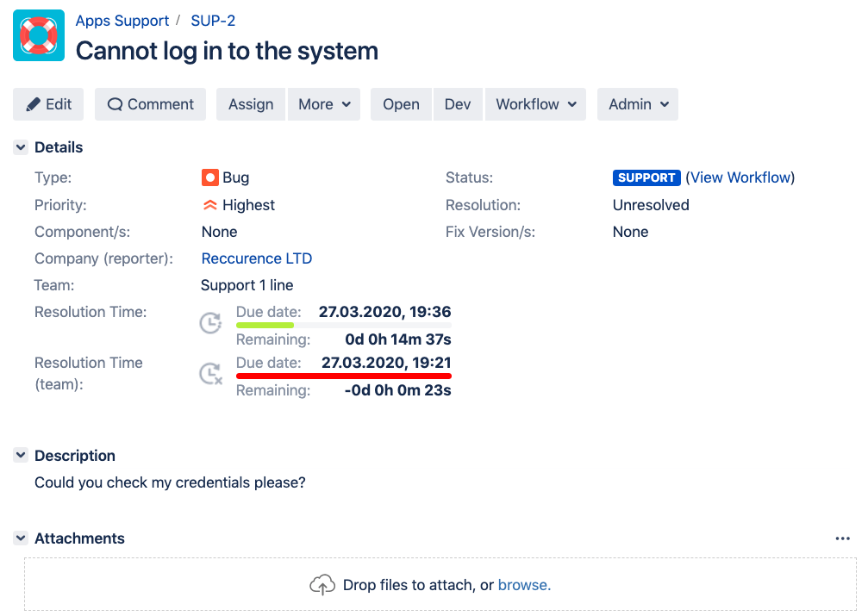This screenshot has height=616, width=868.
Task: Click the Support 1 line team value
Action: point(247,285)
